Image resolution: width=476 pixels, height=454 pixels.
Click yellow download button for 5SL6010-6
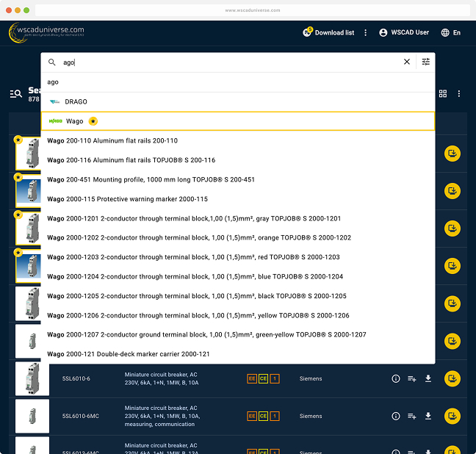pyautogui.click(x=452, y=378)
